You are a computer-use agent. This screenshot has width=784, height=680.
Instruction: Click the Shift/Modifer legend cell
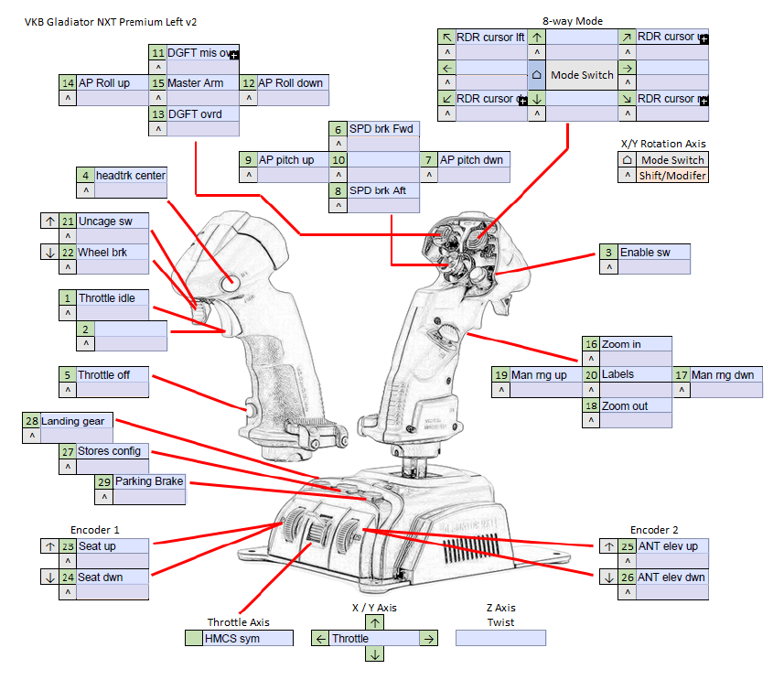(672, 176)
